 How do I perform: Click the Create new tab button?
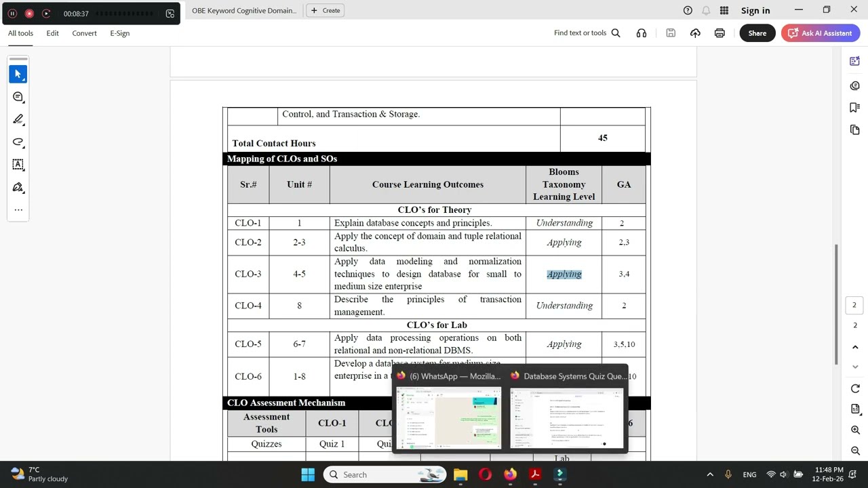[x=325, y=10]
